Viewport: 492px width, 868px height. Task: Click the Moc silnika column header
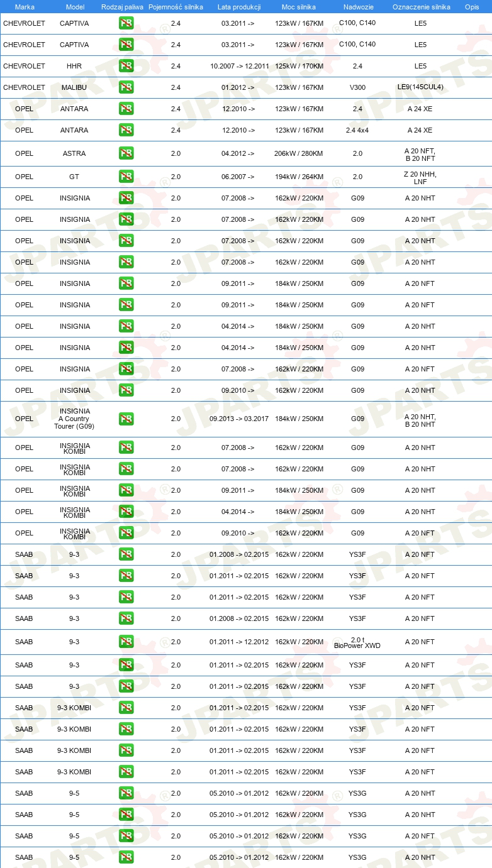pos(299,6)
